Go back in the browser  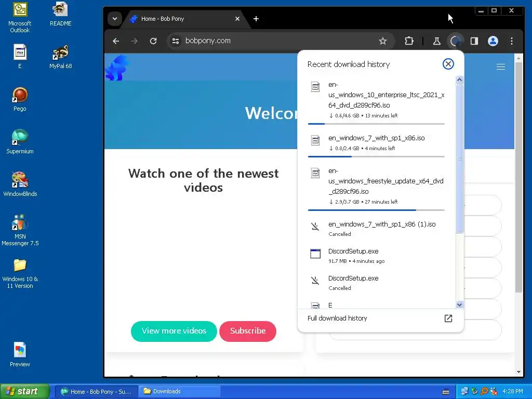coord(116,41)
